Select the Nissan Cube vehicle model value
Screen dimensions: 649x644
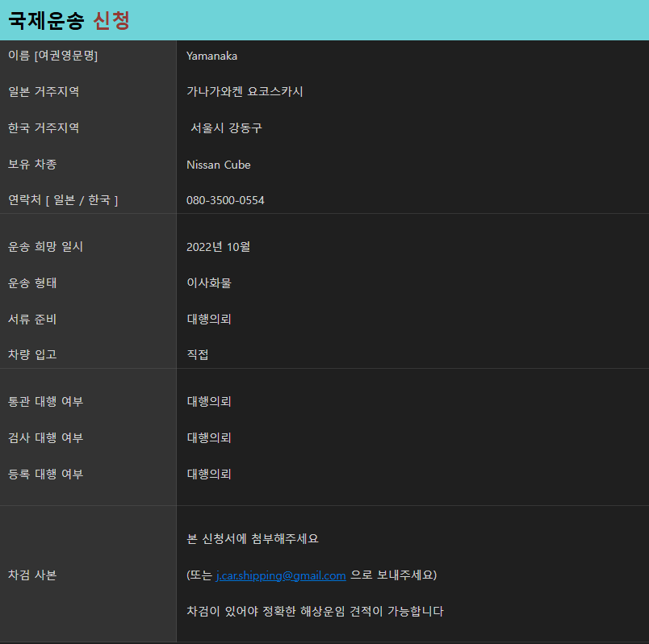click(x=219, y=165)
